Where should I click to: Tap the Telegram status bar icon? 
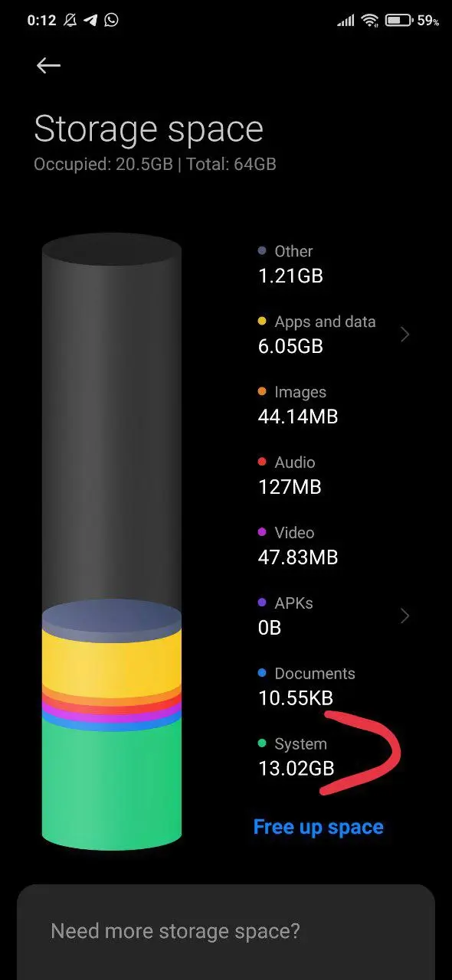pos(91,21)
